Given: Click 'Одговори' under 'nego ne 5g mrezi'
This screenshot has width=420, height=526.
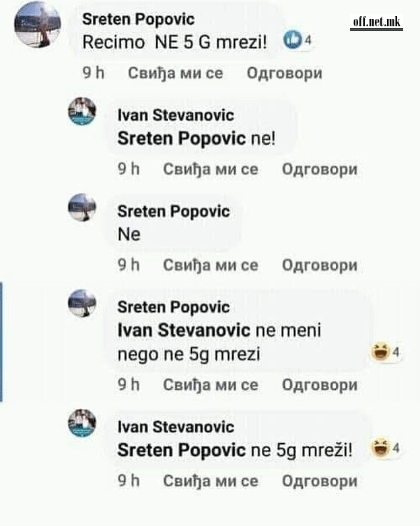Looking at the screenshot, I should point(320,385).
